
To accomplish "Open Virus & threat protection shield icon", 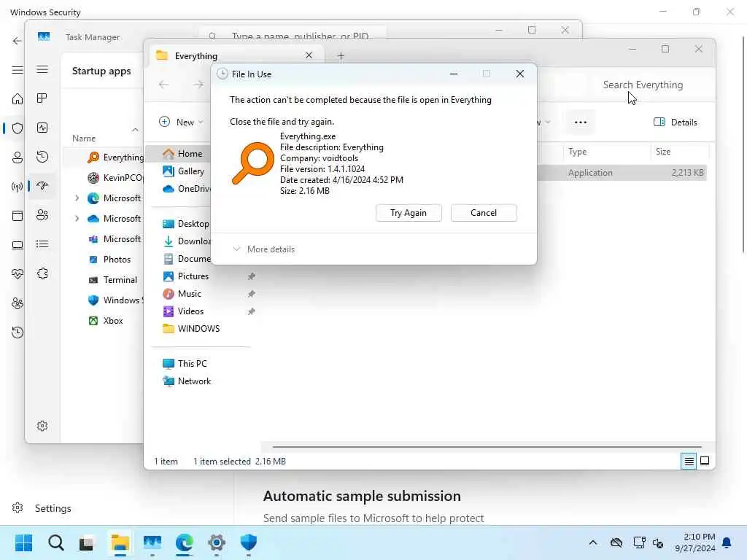I will click(18, 128).
